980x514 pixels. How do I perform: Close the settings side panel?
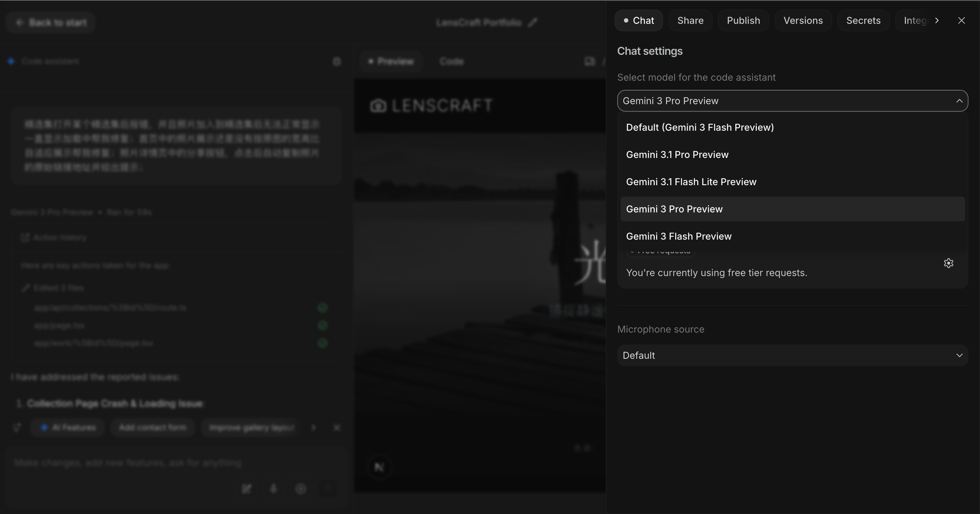point(961,20)
